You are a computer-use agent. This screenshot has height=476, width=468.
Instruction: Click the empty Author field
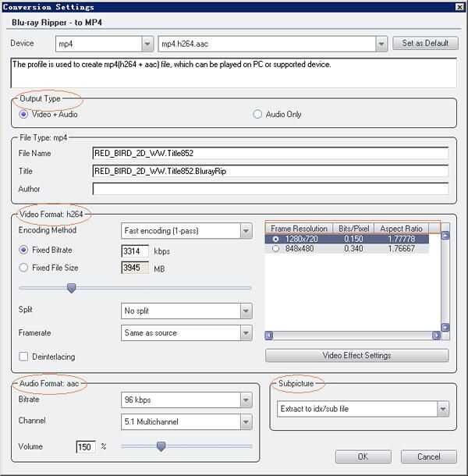[271, 189]
